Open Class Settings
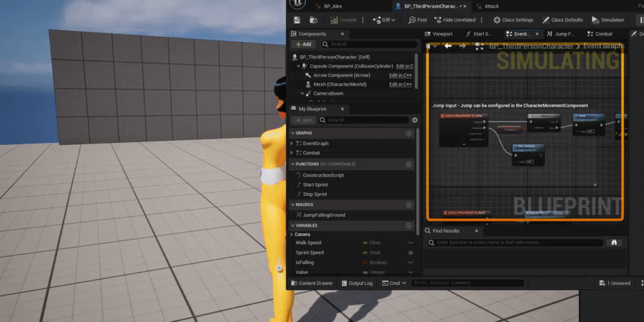This screenshot has width=644, height=322. point(513,20)
